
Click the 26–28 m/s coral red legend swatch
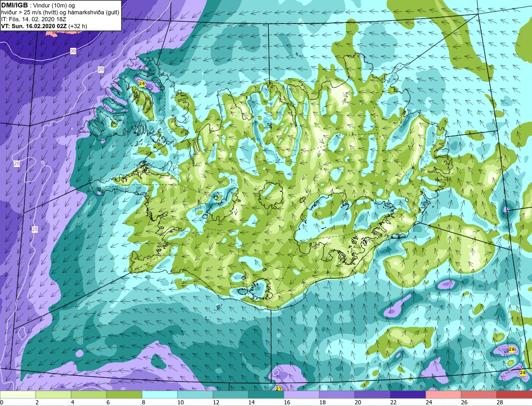point(479,395)
